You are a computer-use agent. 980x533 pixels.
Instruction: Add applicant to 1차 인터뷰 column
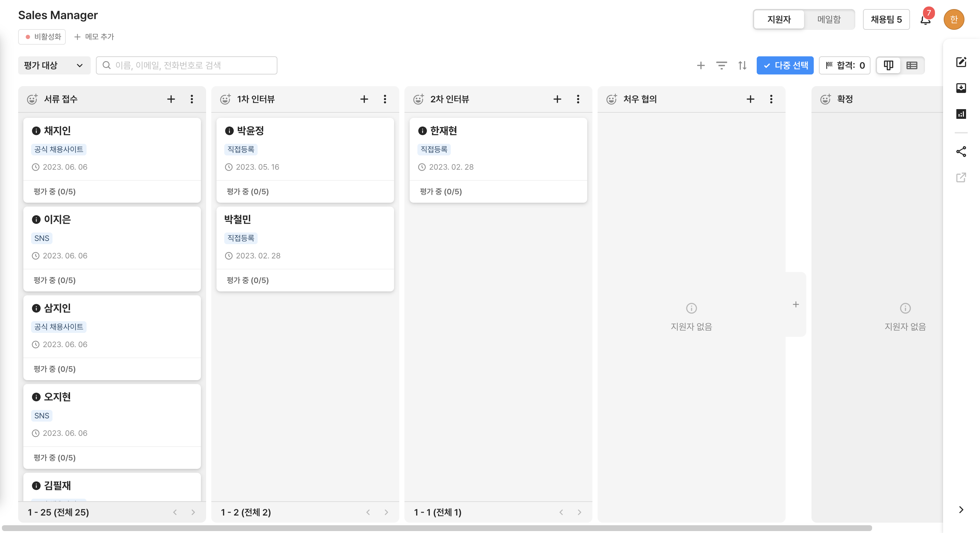(364, 99)
